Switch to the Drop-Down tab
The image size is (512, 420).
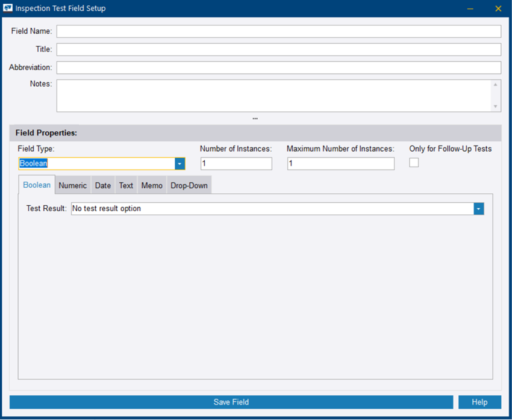point(189,185)
